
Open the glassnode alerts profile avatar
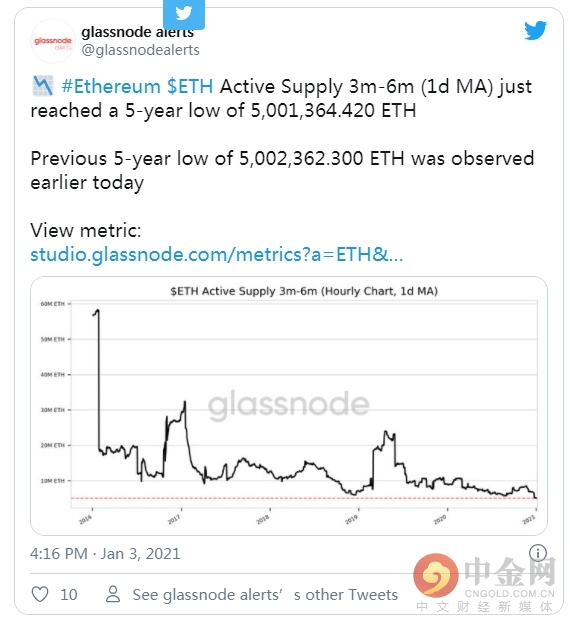point(53,41)
